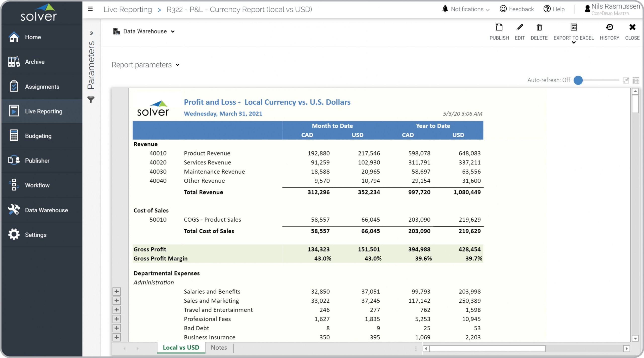Click the Edit pencil icon
This screenshot has height=358, width=644.
[x=519, y=27]
